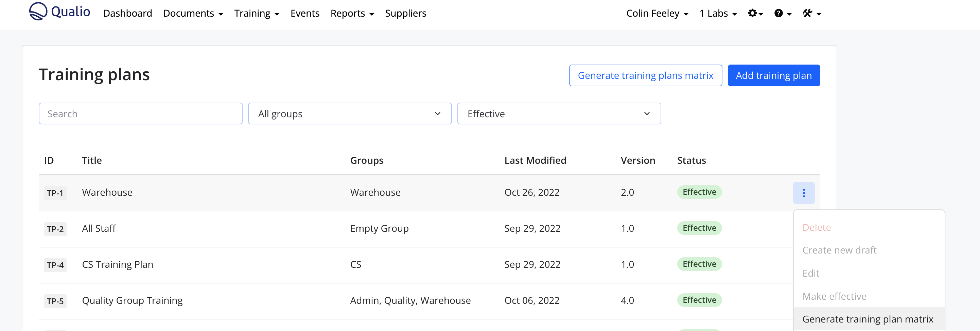Open the tools wrench menu
This screenshot has height=331, width=980.
point(811,14)
